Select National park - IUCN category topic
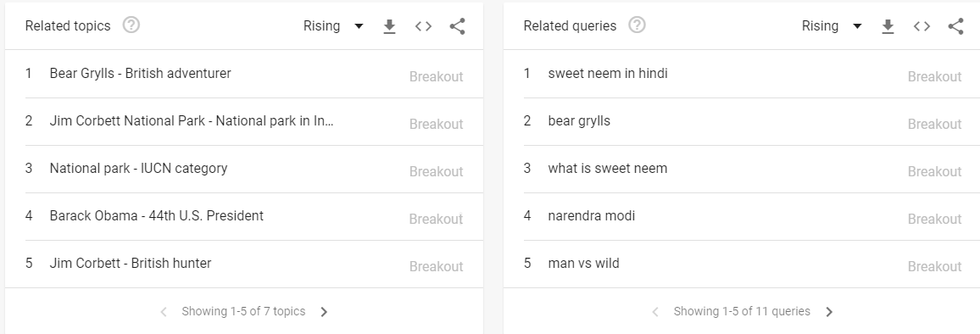This screenshot has height=334, width=980. [253, 169]
